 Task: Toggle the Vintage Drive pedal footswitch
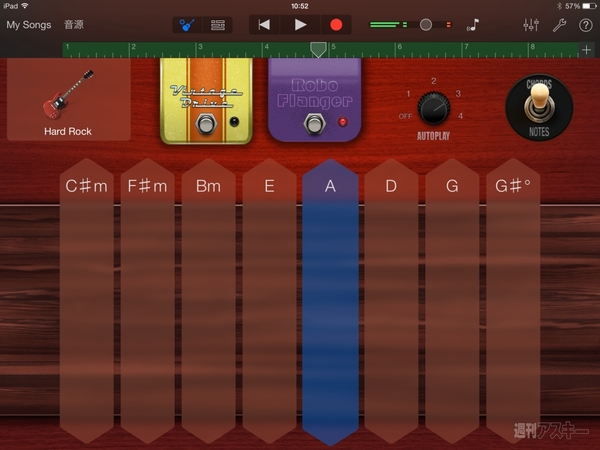pyautogui.click(x=206, y=124)
